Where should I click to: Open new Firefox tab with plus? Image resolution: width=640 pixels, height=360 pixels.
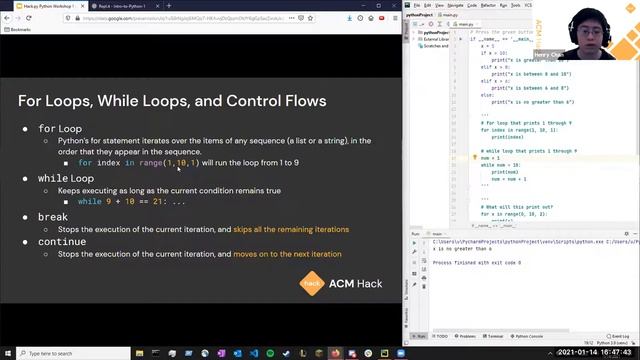pos(169,6)
